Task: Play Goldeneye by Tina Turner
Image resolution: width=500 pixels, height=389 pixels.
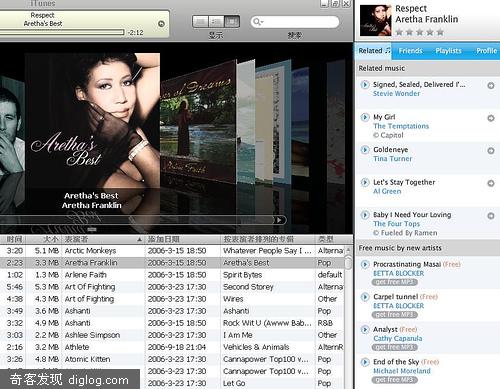Action: tap(365, 150)
